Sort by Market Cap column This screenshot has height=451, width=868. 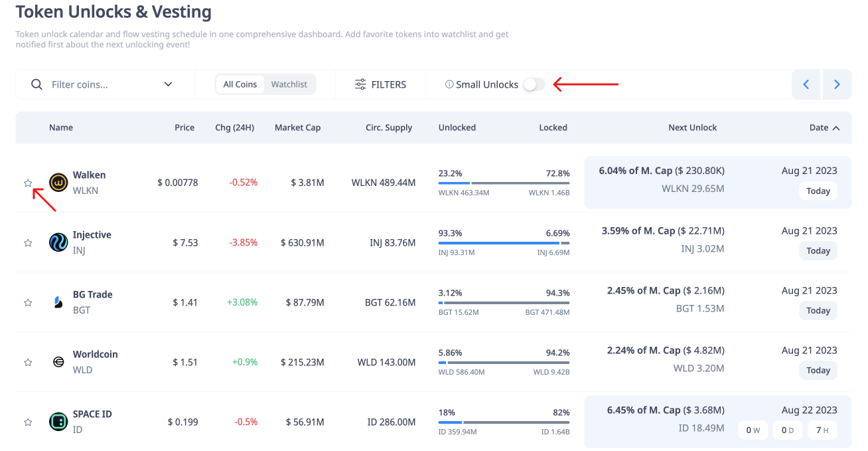coord(297,128)
